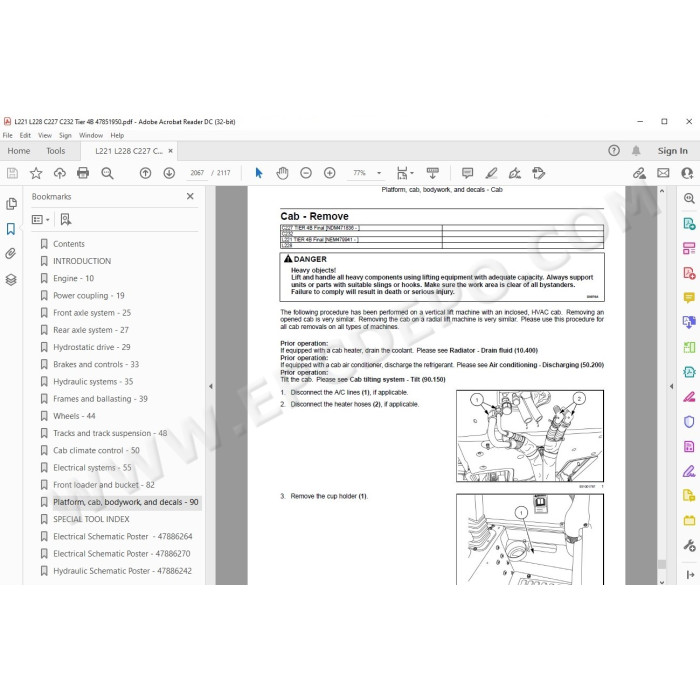
Task: Open the Window menu
Action: click(x=91, y=135)
